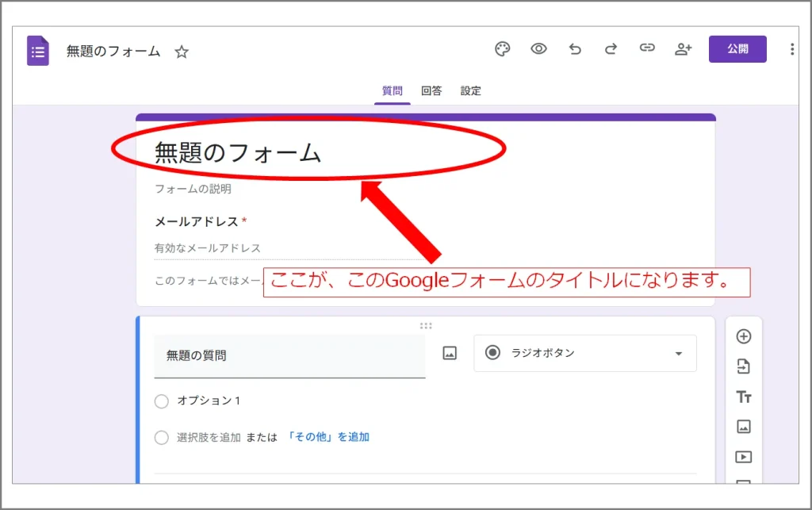This screenshot has height=510, width=812.
Task: Click the 公開 publish button
Action: click(x=737, y=49)
